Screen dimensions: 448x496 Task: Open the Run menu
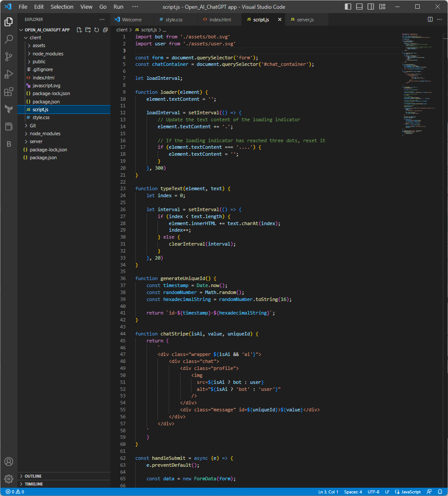click(118, 7)
